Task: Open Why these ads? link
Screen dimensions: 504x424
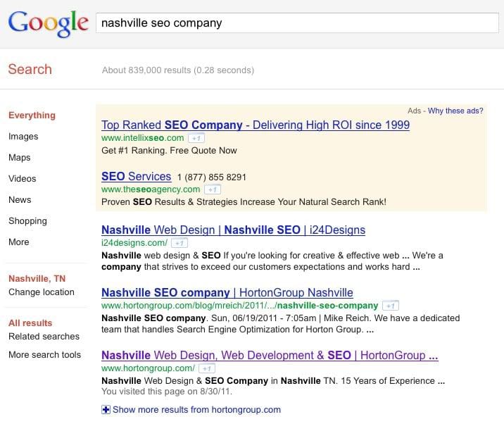Action: coord(455,111)
